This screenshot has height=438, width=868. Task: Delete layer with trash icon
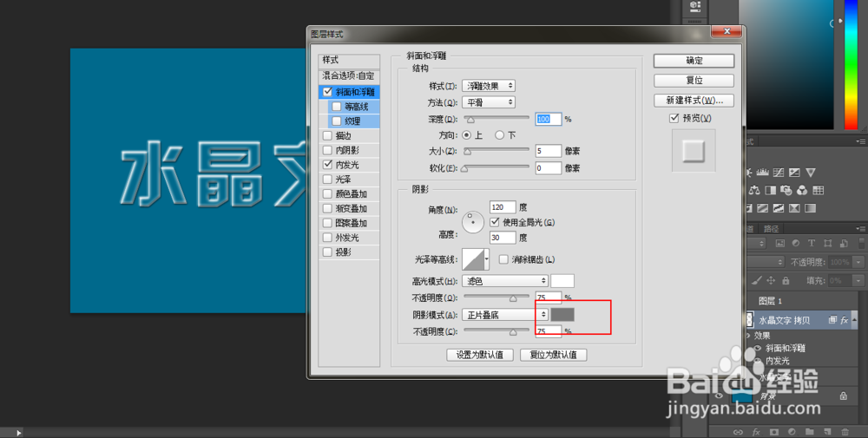click(845, 432)
